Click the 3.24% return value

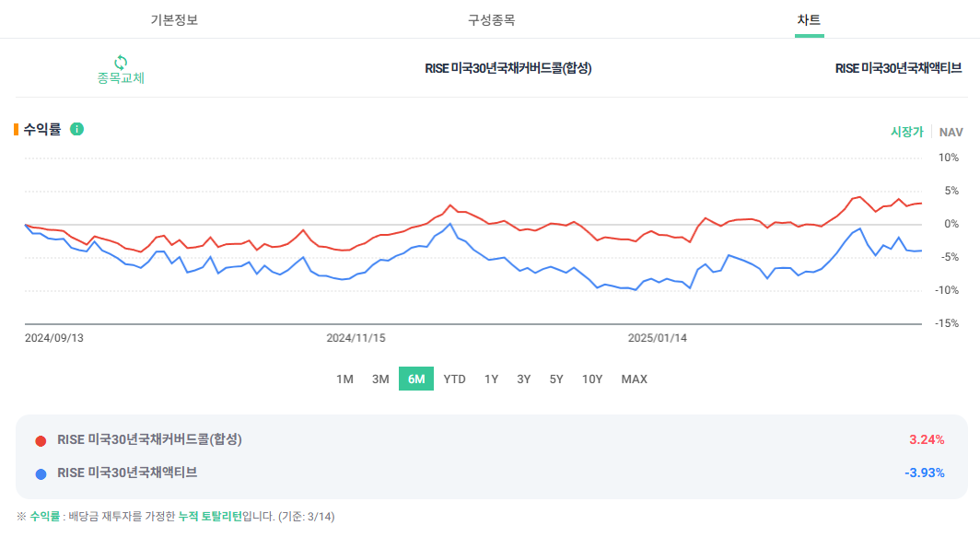tap(927, 439)
